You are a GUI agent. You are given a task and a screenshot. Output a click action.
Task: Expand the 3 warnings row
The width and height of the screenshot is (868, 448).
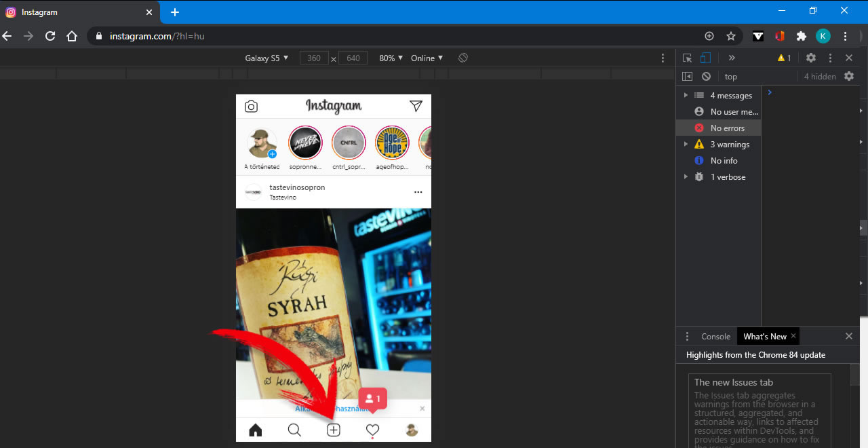718,145
